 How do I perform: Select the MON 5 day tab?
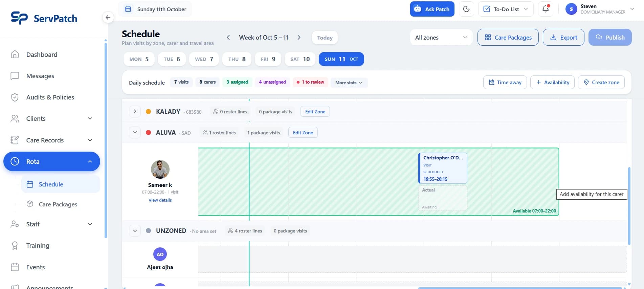[x=139, y=59]
